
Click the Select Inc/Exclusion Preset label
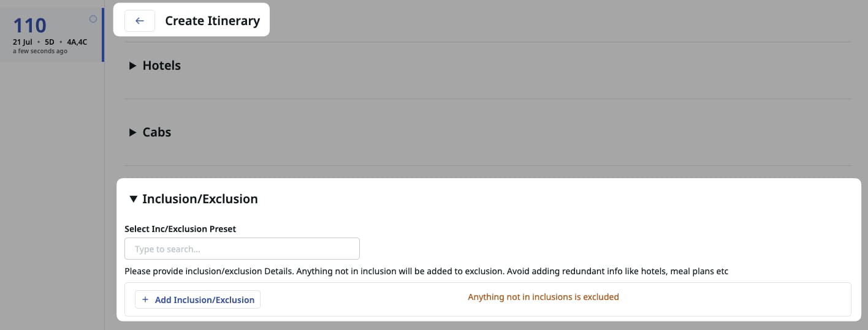[x=180, y=229]
